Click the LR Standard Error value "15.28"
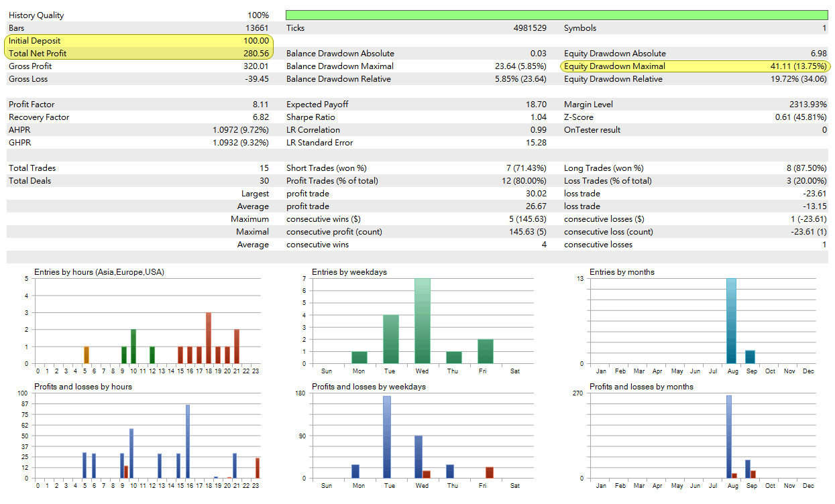The height and width of the screenshot is (504, 835). 537,143
